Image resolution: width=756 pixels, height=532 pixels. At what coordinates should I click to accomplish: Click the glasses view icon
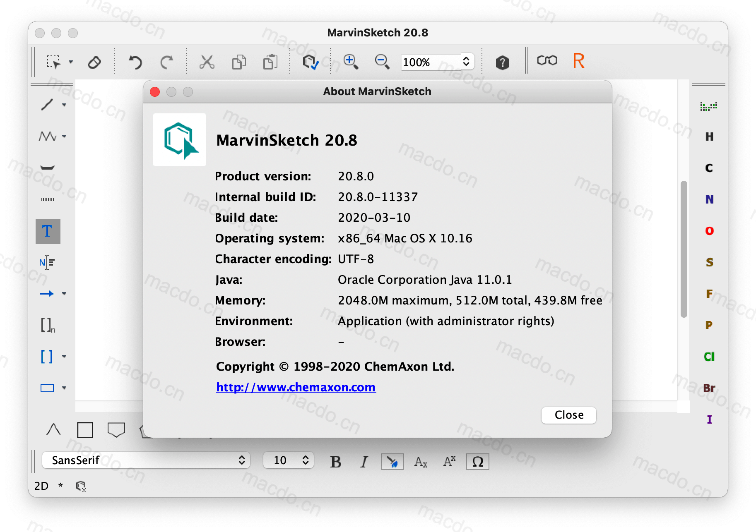coord(547,61)
